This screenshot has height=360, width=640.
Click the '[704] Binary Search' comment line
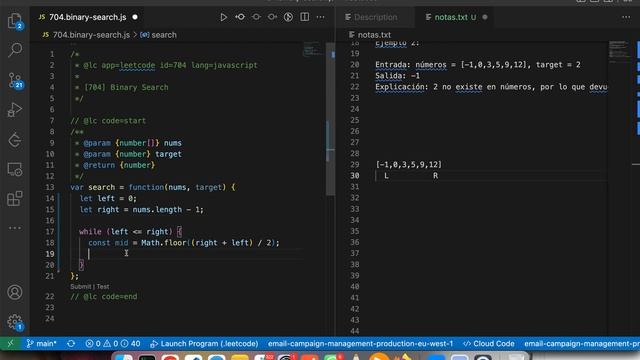(122, 87)
